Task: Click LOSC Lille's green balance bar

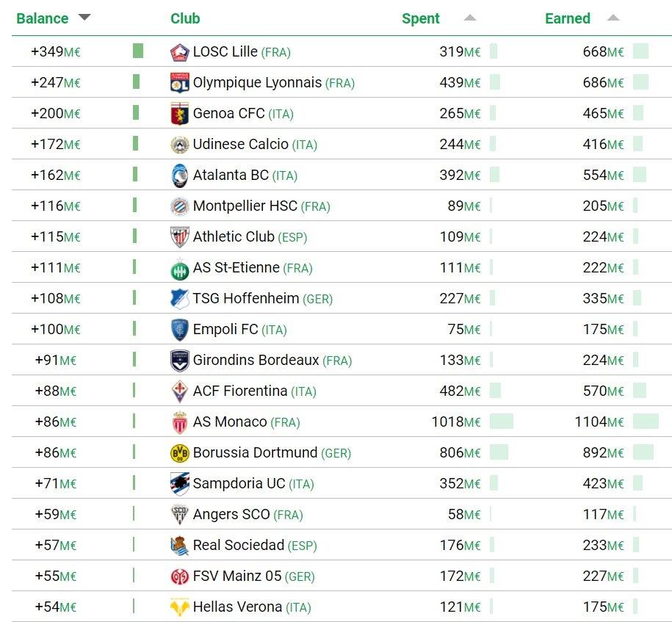Action: pos(138,51)
